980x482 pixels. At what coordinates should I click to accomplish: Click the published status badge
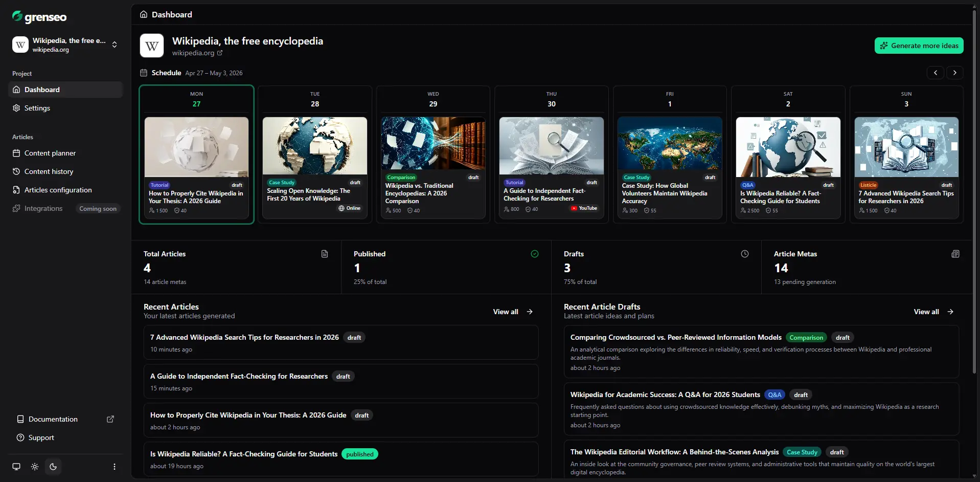[x=360, y=454]
